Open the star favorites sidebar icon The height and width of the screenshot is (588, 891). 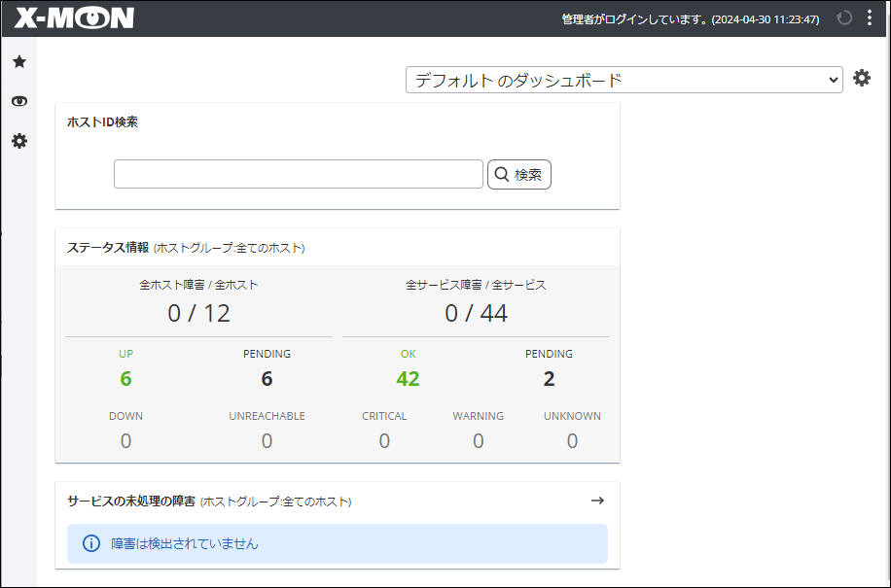tap(19, 62)
